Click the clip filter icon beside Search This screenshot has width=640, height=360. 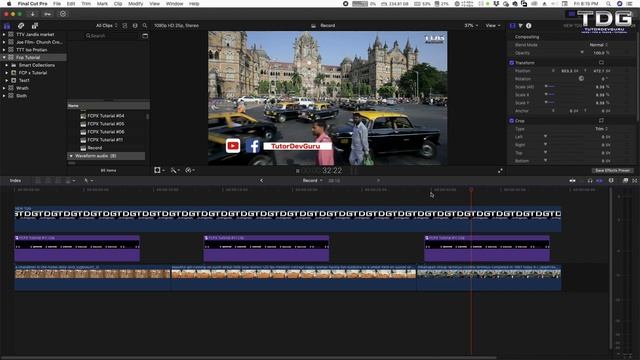(x=145, y=36)
